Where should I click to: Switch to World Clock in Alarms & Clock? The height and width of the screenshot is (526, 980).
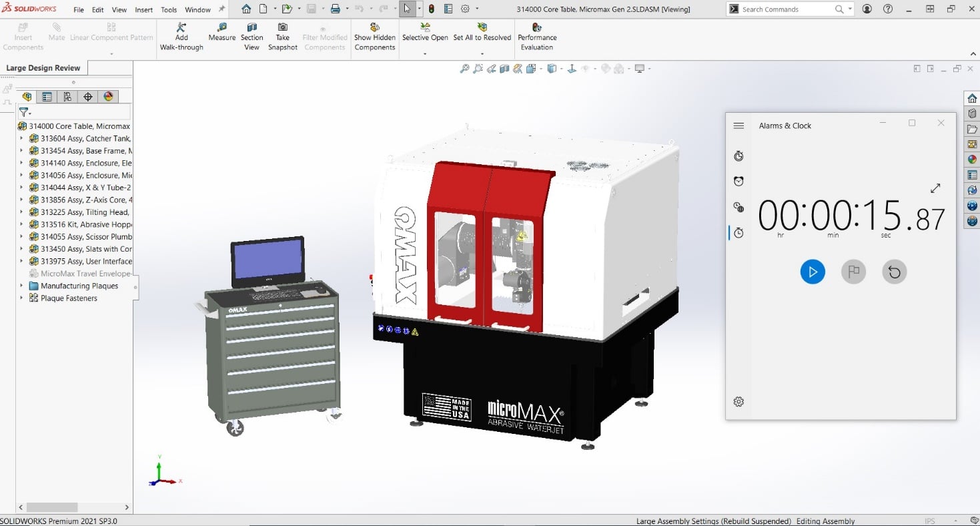(739, 207)
